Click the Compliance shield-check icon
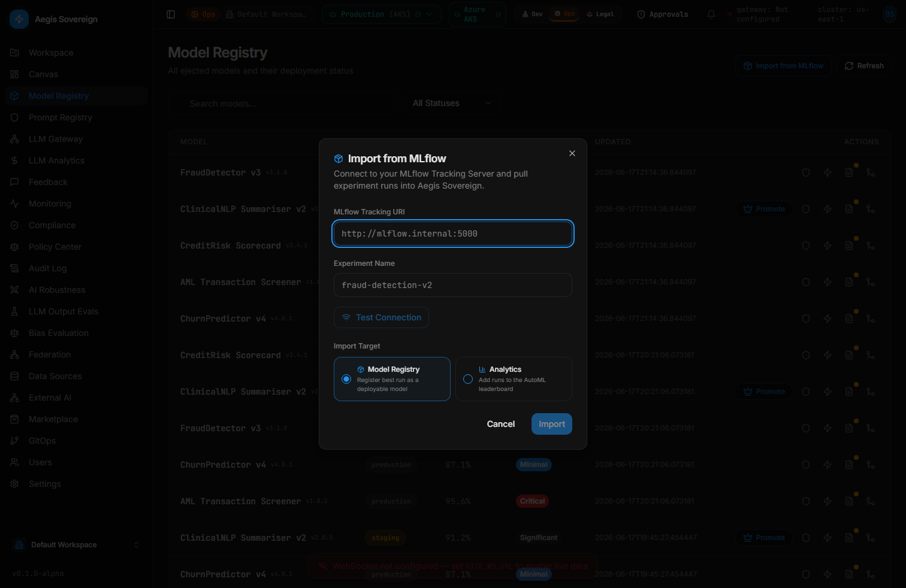 pyautogui.click(x=14, y=225)
